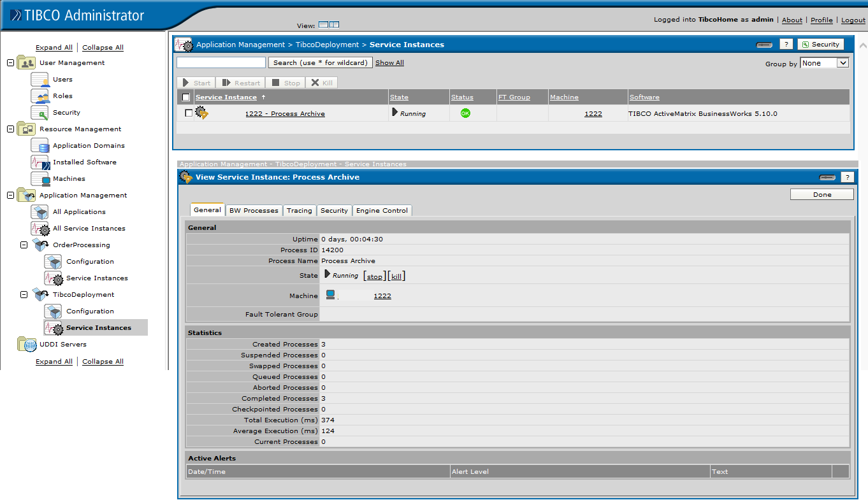Open the Users icon under User Management
The width and height of the screenshot is (868, 500).
click(39, 79)
